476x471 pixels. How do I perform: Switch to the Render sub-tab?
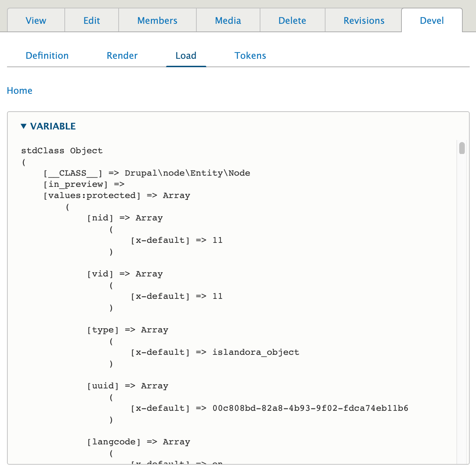(122, 55)
